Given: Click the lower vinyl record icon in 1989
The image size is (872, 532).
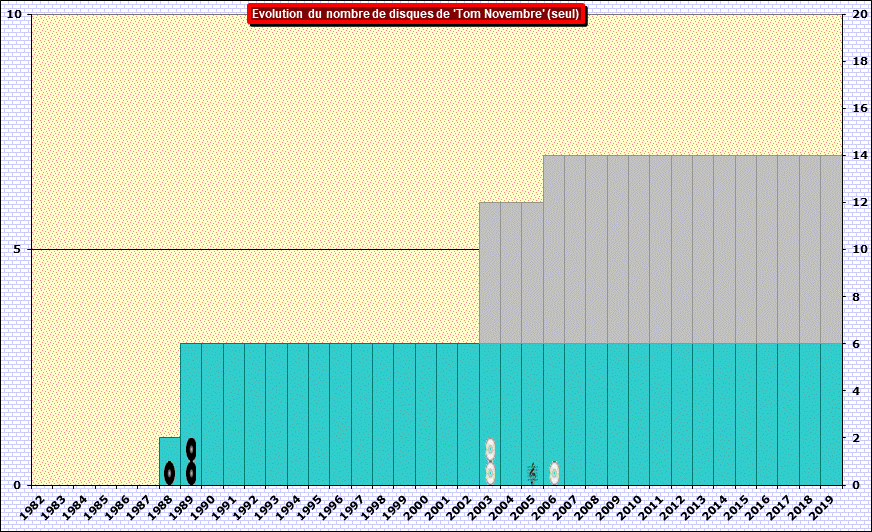Looking at the screenshot, I should (x=191, y=473).
